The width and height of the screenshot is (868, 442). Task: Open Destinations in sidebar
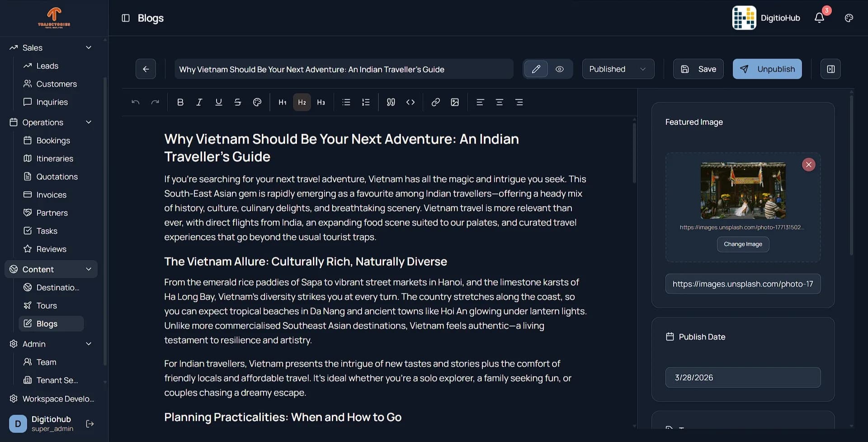51,287
